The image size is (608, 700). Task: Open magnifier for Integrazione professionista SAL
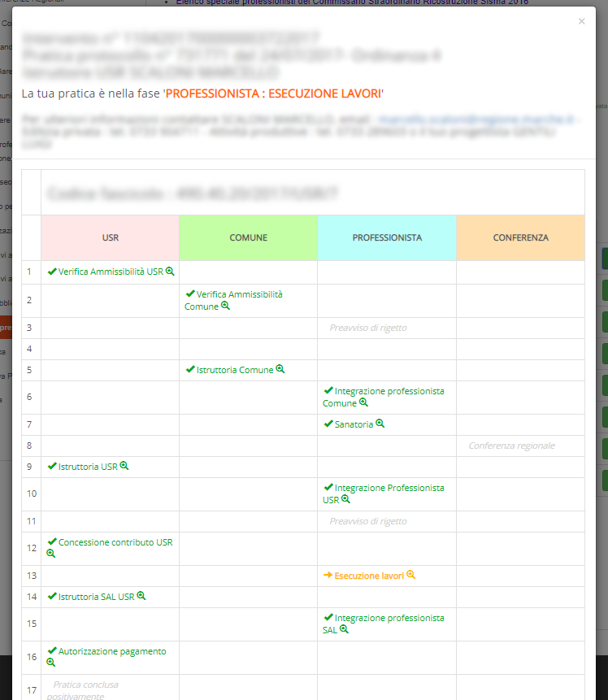pyautogui.click(x=344, y=629)
